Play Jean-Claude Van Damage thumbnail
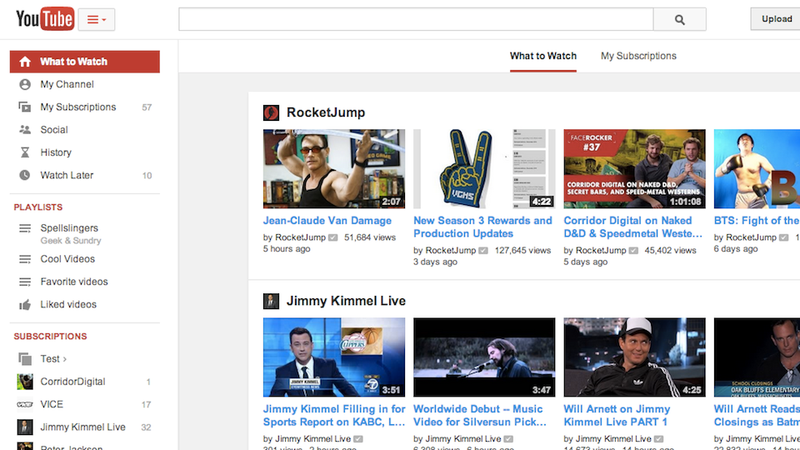This screenshot has width=800, height=450. pyautogui.click(x=334, y=169)
